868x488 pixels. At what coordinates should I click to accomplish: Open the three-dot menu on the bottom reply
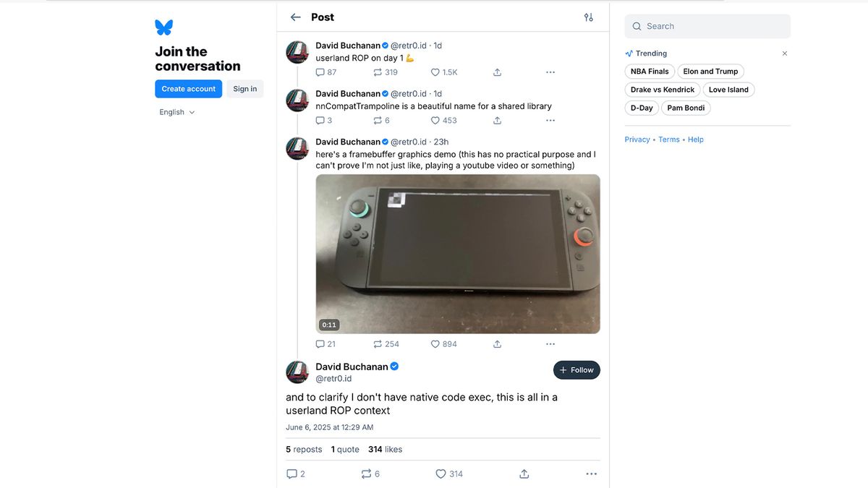point(591,474)
